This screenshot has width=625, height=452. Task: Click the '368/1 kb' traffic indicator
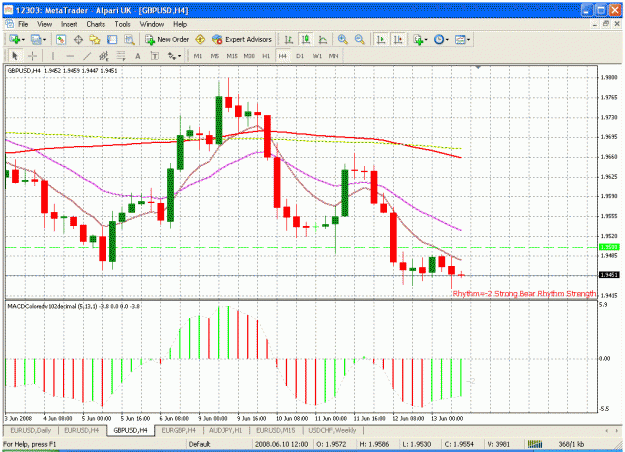pos(571,444)
